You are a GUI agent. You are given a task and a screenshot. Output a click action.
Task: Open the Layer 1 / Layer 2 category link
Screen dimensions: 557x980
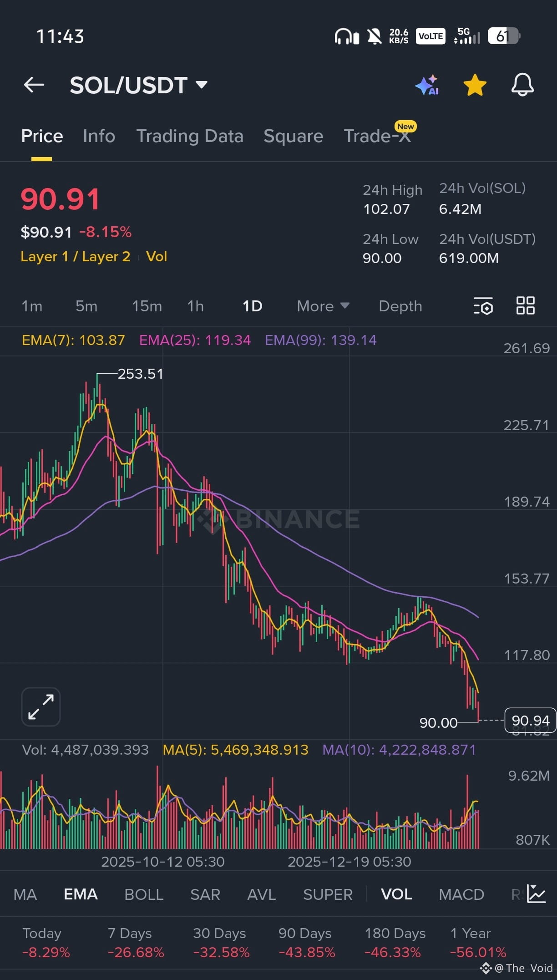(x=76, y=257)
